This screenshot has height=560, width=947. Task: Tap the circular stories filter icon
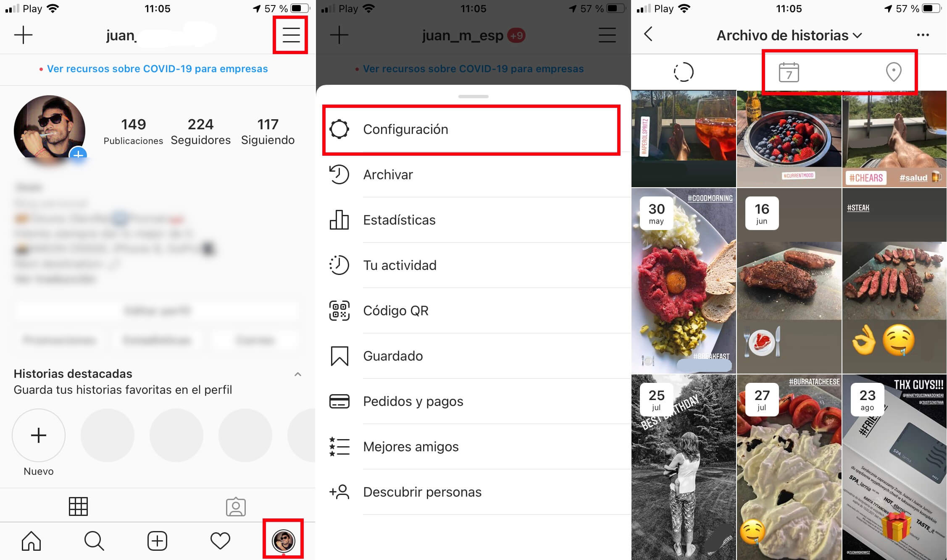(x=684, y=71)
